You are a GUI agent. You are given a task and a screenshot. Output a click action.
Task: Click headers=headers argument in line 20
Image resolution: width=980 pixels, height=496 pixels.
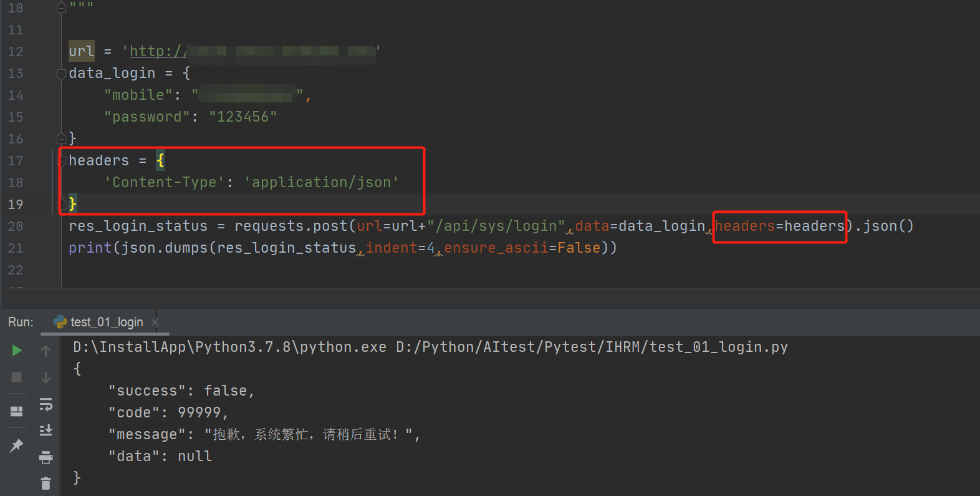779,226
